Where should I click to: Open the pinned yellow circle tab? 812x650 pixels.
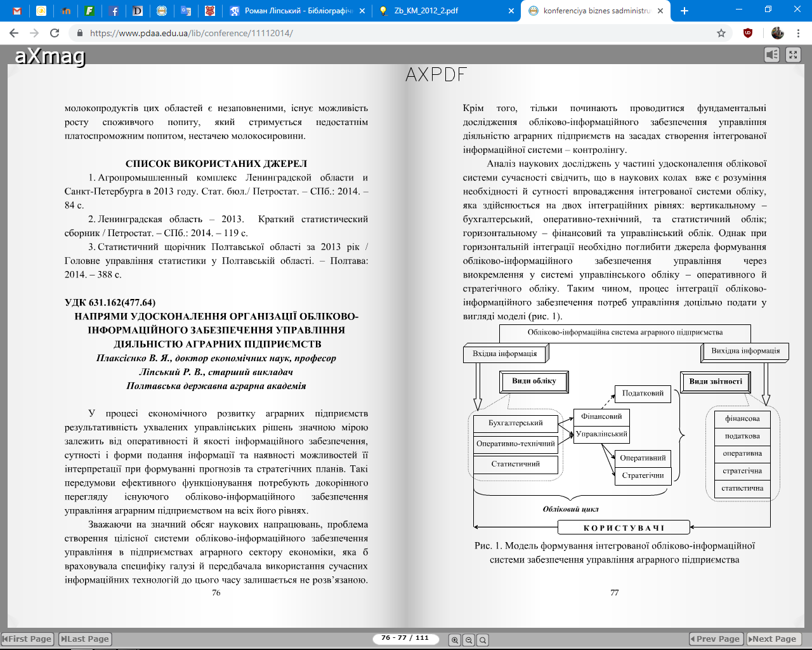[41, 11]
